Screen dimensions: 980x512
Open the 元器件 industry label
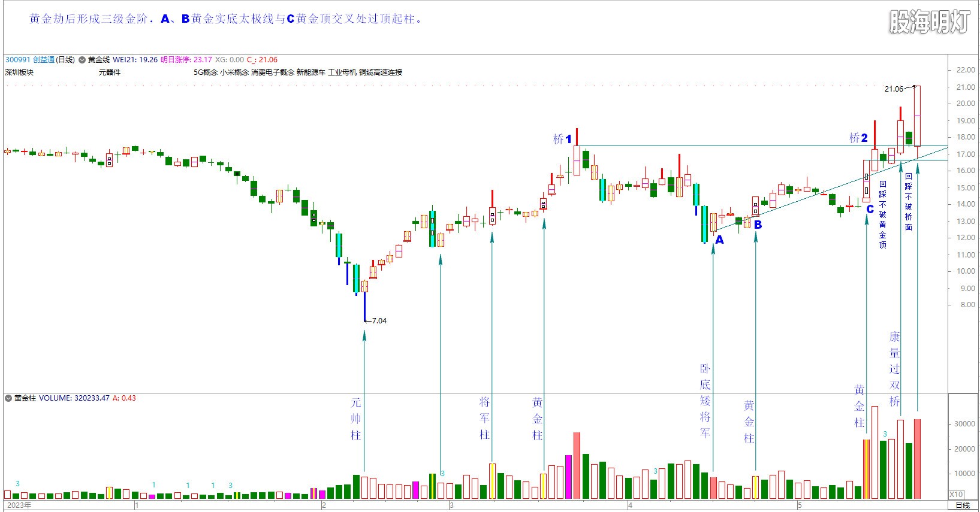tap(110, 72)
